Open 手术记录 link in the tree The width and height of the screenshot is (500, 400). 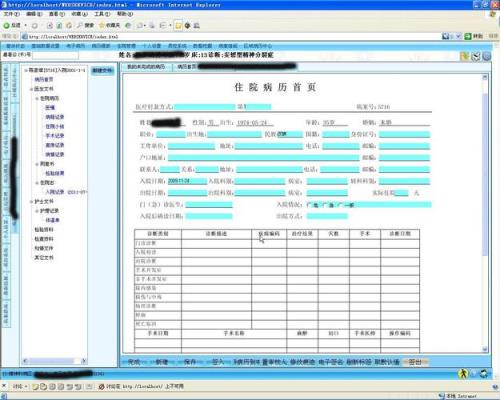(x=55, y=136)
